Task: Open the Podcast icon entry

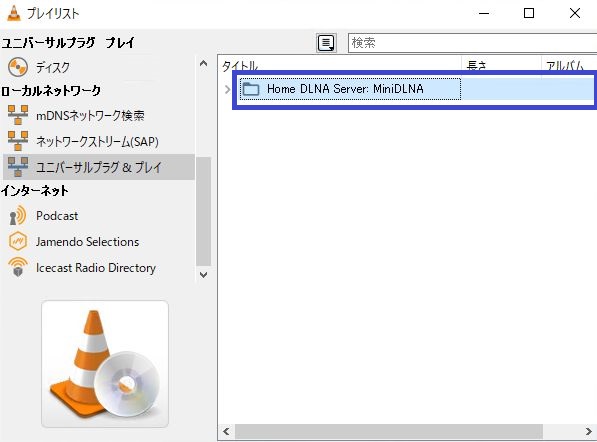Action: point(18,216)
